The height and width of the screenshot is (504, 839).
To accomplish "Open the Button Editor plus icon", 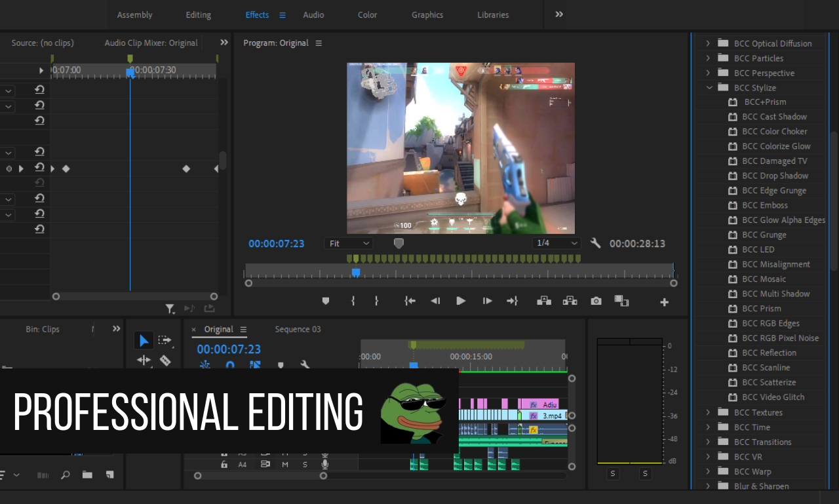I will click(x=664, y=302).
